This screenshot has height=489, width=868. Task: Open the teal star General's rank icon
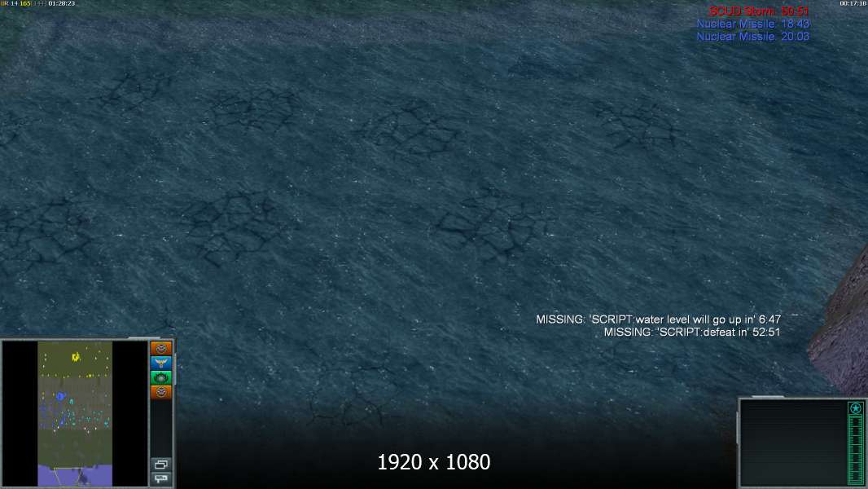pyautogui.click(x=856, y=408)
